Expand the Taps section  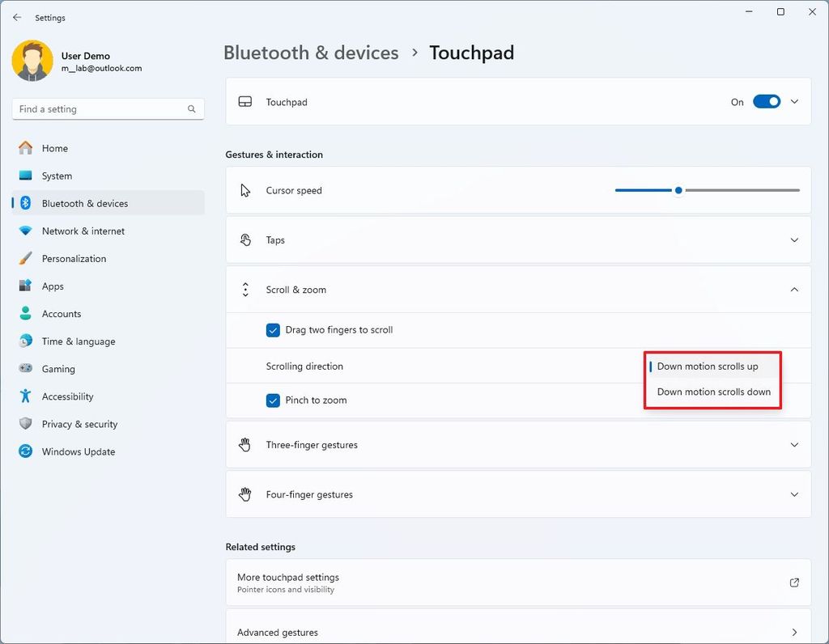pyautogui.click(x=794, y=239)
